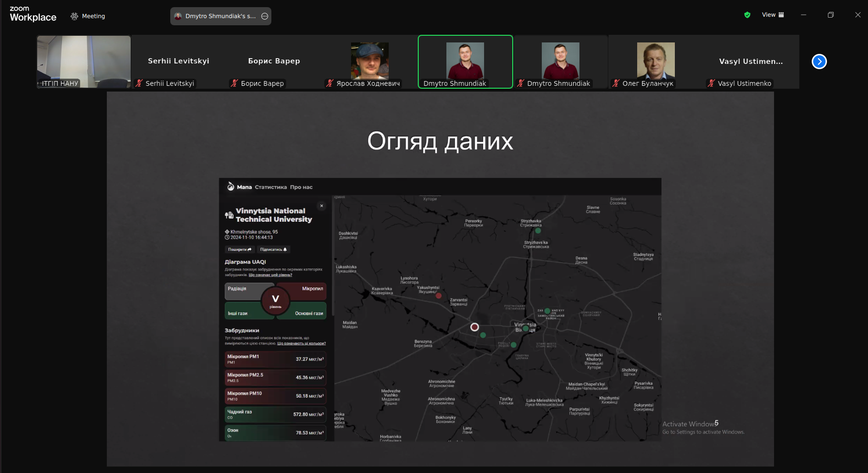The height and width of the screenshot is (473, 868).
Task: Open the Мікропил PM10 pollutant row
Action: (276, 396)
